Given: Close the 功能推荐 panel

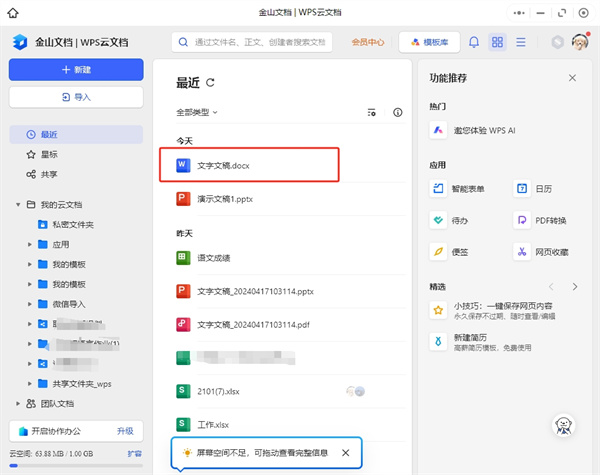Looking at the screenshot, I should [x=572, y=78].
